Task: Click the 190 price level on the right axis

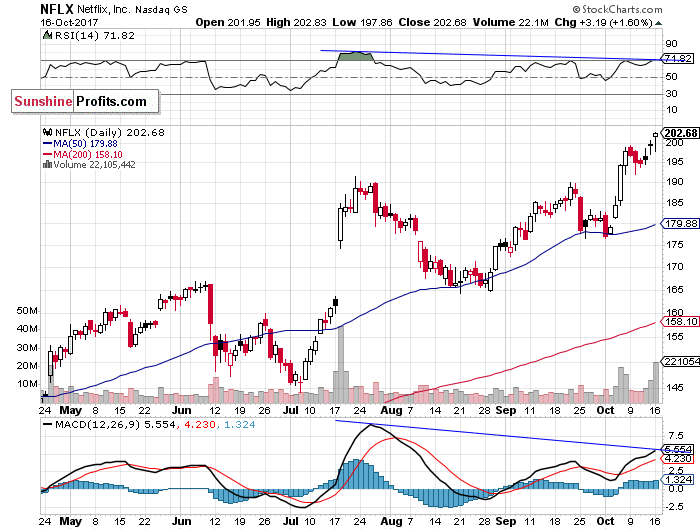Action: click(x=674, y=182)
